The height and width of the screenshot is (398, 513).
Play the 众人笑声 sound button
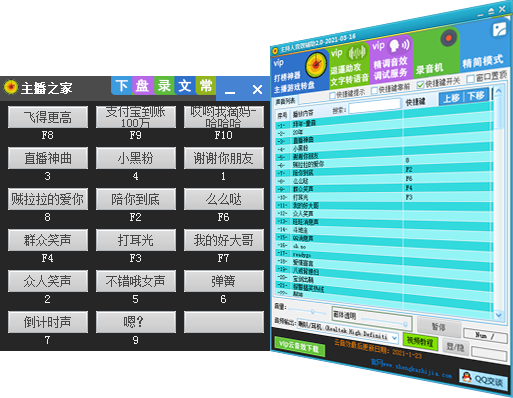tap(48, 281)
